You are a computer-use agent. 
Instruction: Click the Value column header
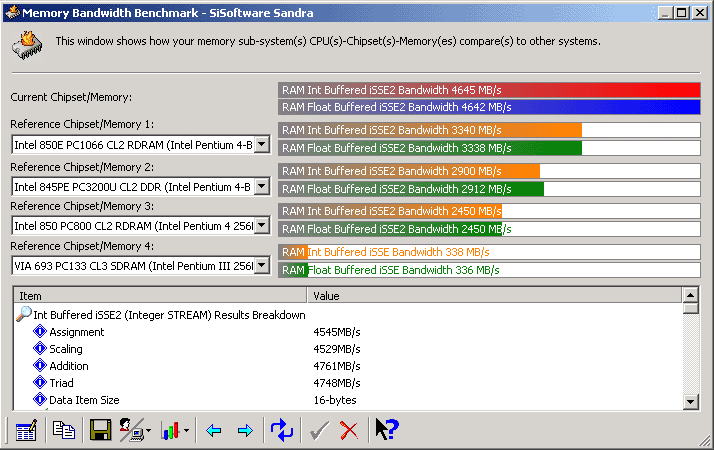click(x=495, y=296)
